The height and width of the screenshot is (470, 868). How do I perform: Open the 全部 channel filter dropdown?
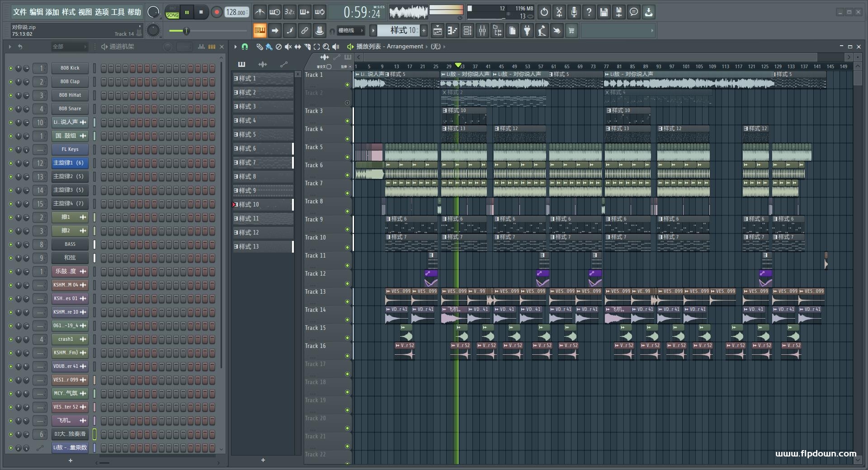[69, 47]
